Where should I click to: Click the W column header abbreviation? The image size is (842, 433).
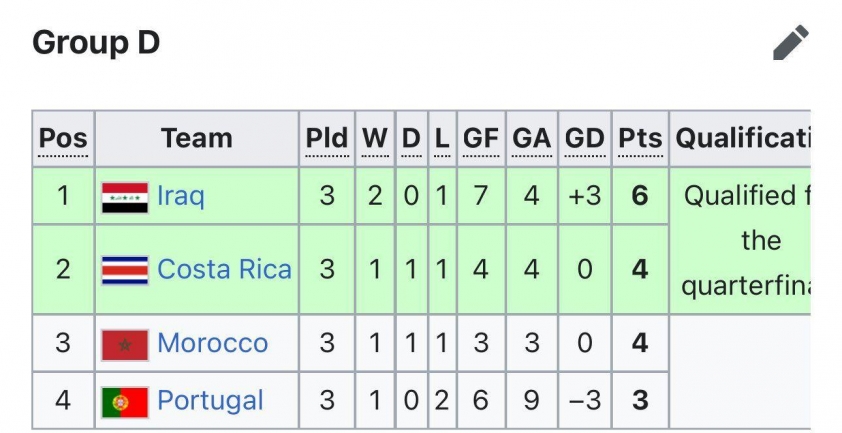375,139
